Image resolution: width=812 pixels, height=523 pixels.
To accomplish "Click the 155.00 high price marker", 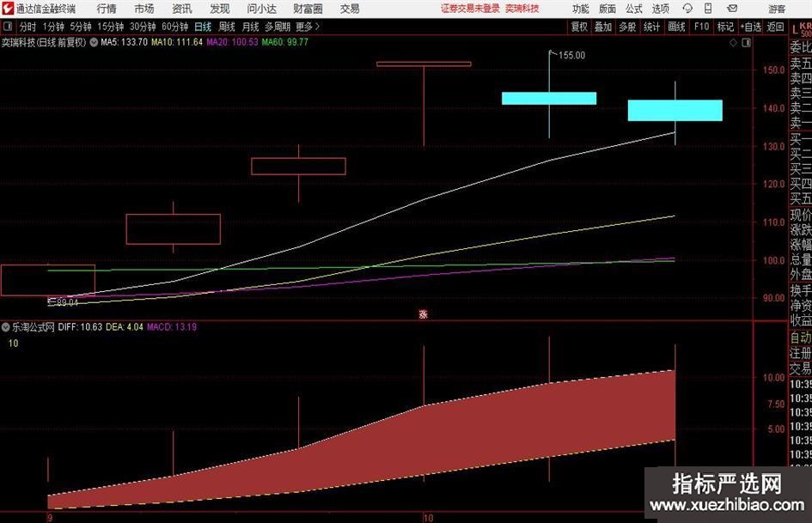I will [x=571, y=55].
